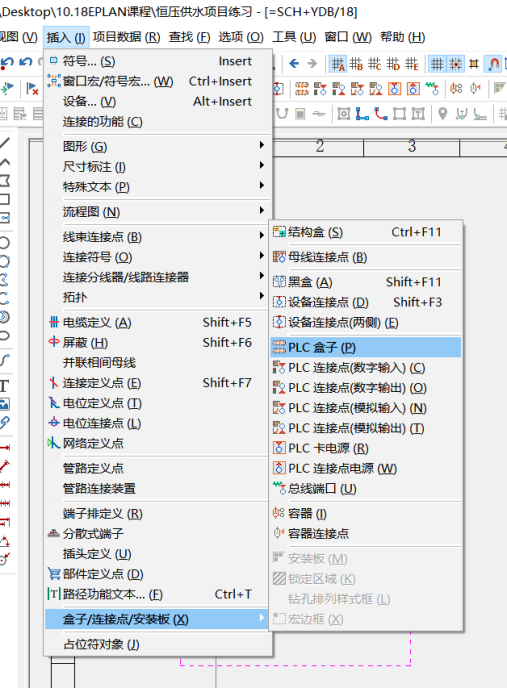Viewport: 507px width, 688px height.
Task: Expand the 拓扑 submenu
Action: 158,297
